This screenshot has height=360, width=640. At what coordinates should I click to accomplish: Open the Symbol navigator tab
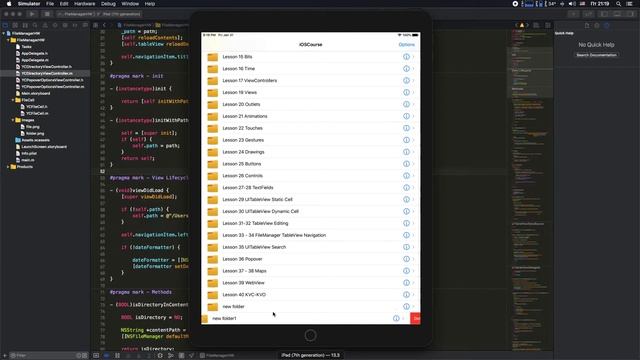click(25, 25)
